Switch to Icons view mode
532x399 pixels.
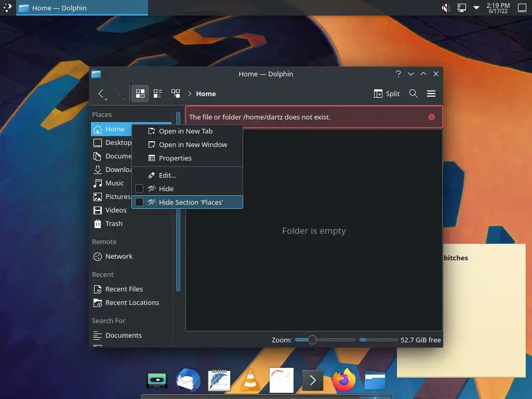140,94
